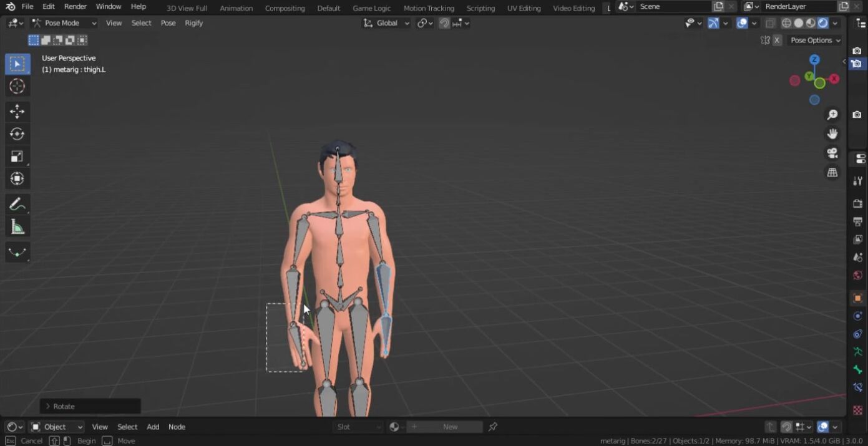This screenshot has width=868, height=446.
Task: Activate the 3D Cursor tool
Action: (17, 87)
